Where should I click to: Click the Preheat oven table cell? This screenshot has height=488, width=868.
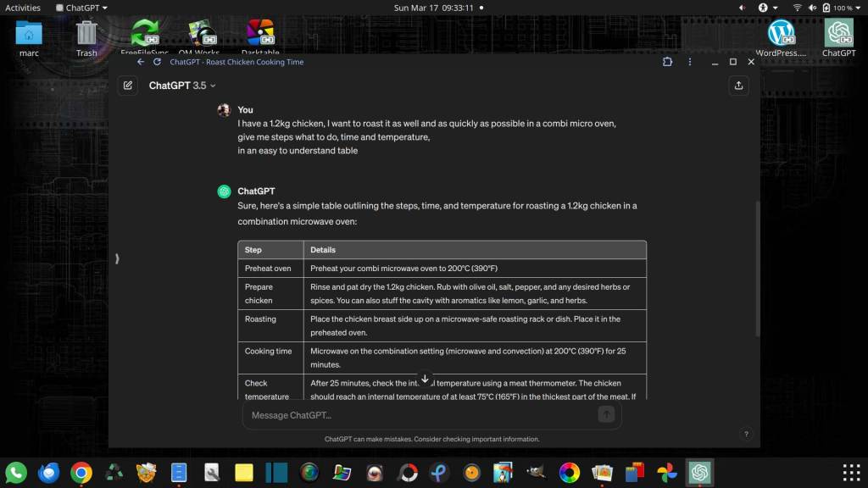pyautogui.click(x=270, y=269)
